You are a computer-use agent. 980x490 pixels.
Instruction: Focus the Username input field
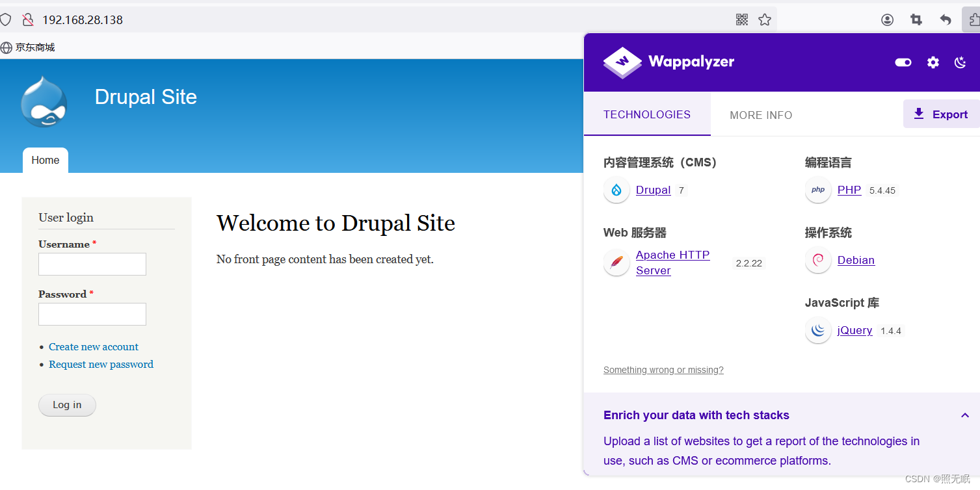click(92, 264)
